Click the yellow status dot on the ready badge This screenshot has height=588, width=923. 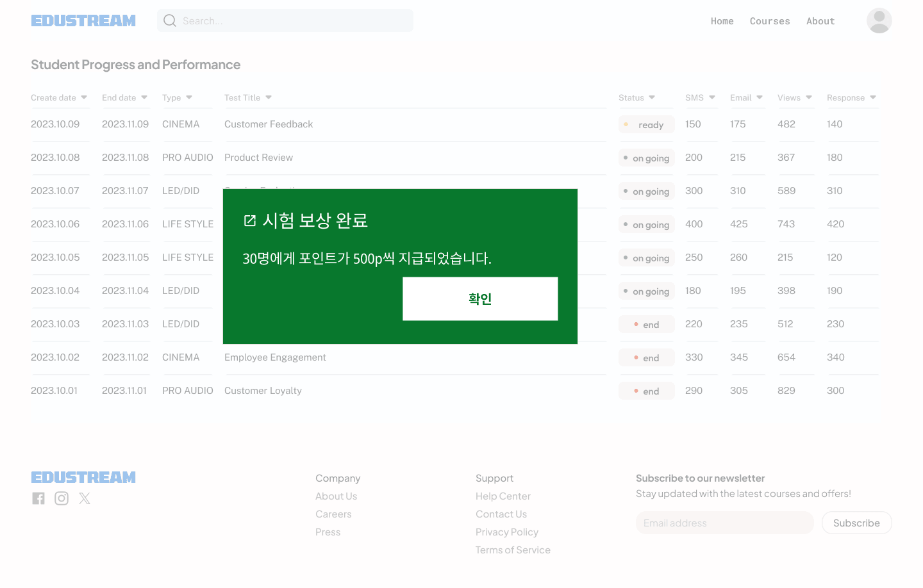point(626,124)
